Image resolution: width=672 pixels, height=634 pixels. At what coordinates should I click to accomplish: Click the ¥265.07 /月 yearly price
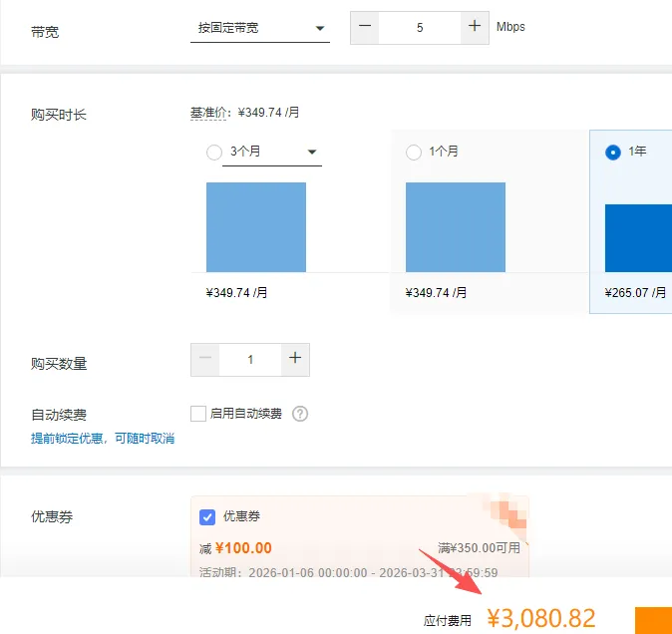point(635,293)
